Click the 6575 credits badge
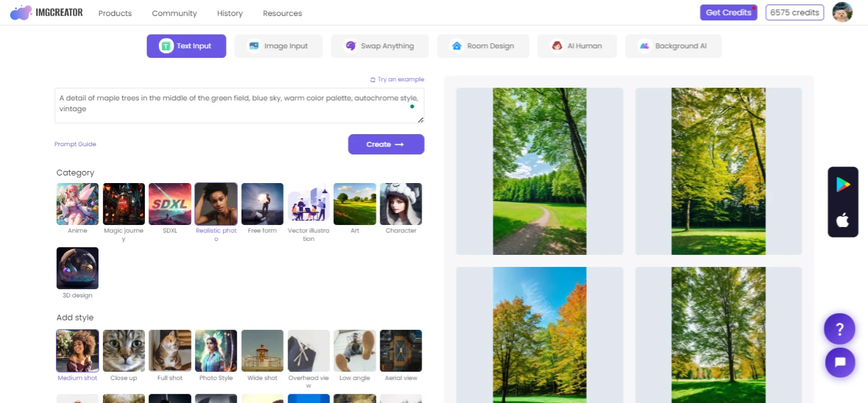This screenshot has height=403, width=868. coord(794,13)
